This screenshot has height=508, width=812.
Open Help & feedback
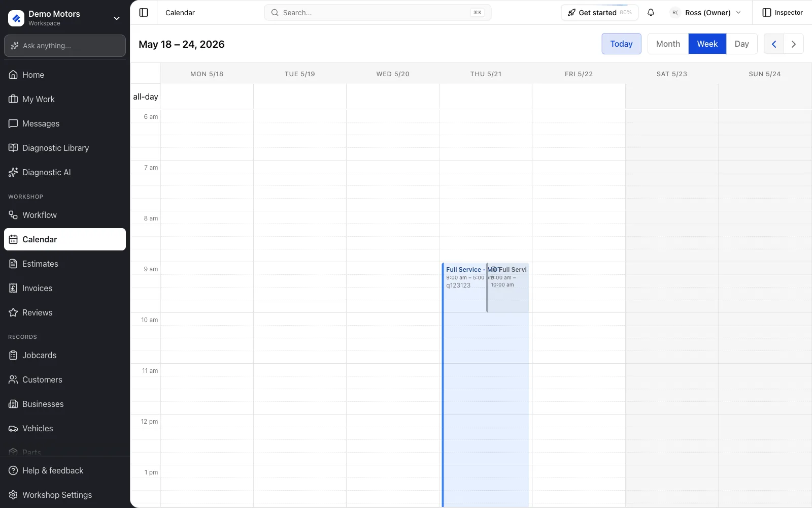click(65, 470)
